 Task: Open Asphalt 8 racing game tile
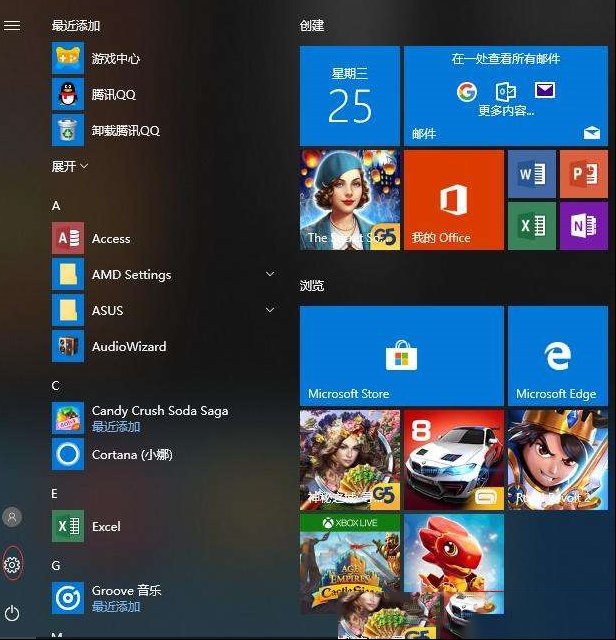click(454, 460)
